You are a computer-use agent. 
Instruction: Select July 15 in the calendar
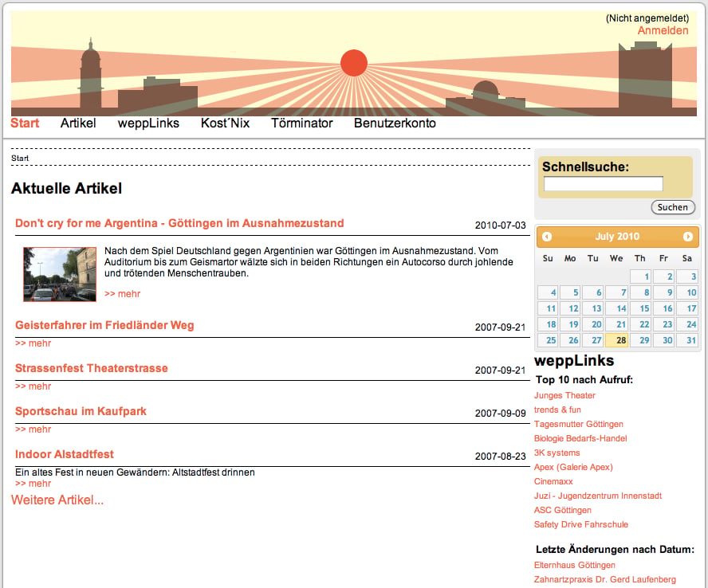pyautogui.click(x=640, y=308)
